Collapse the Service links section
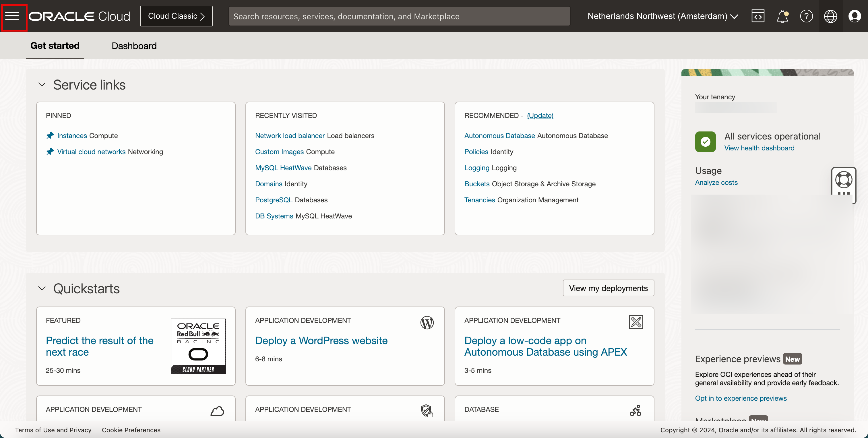 [42, 85]
